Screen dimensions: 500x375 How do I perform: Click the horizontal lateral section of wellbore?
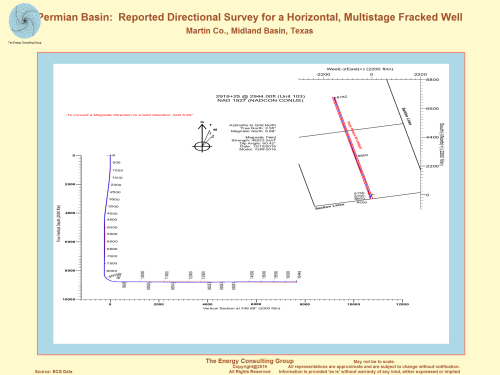coord(203,282)
